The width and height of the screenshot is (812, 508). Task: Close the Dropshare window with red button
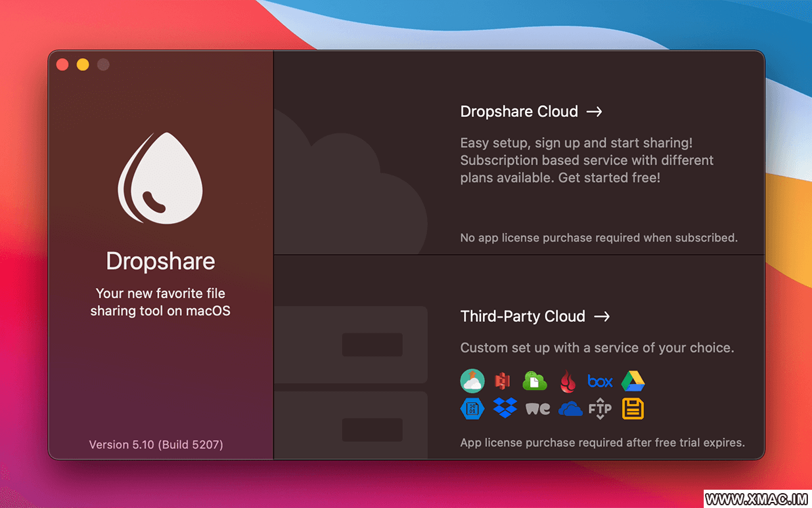click(62, 65)
